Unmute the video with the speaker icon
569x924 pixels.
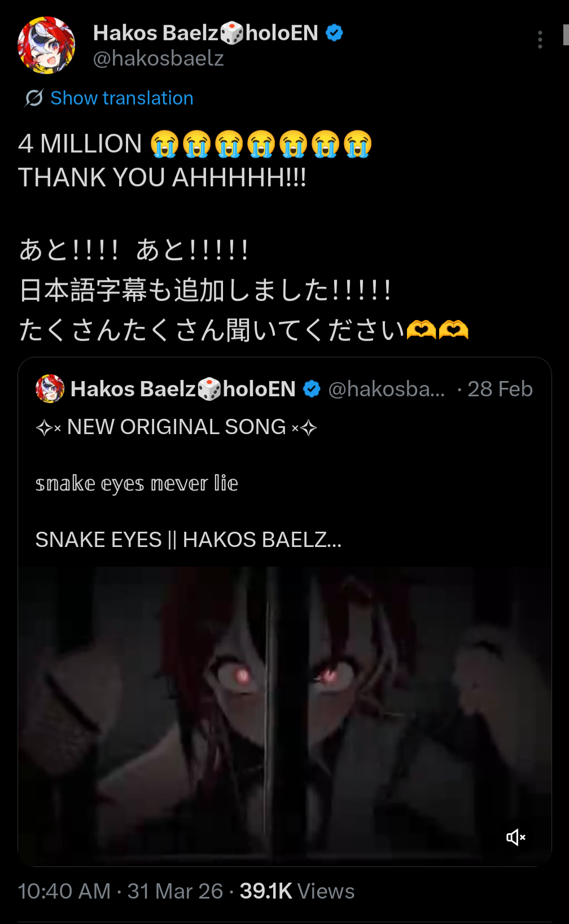click(x=516, y=837)
